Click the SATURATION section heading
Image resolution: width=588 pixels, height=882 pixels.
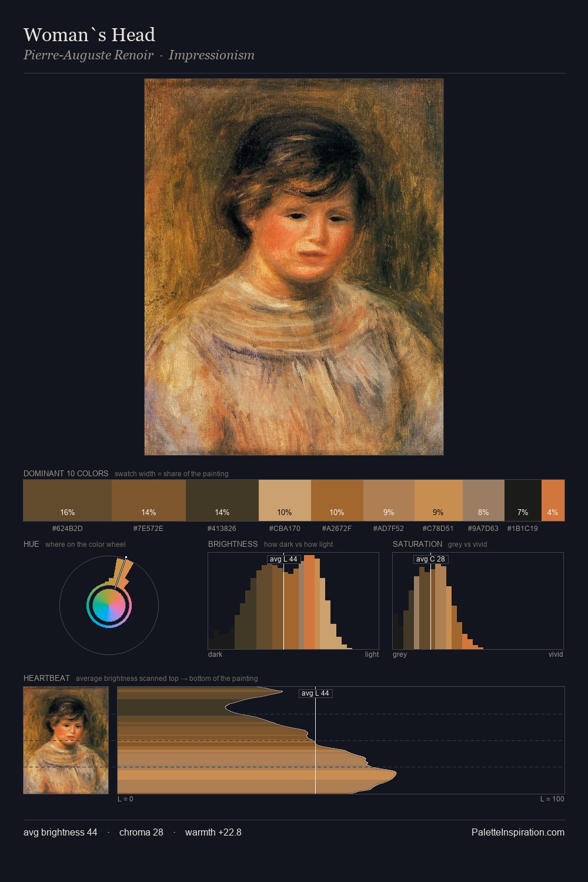(417, 544)
